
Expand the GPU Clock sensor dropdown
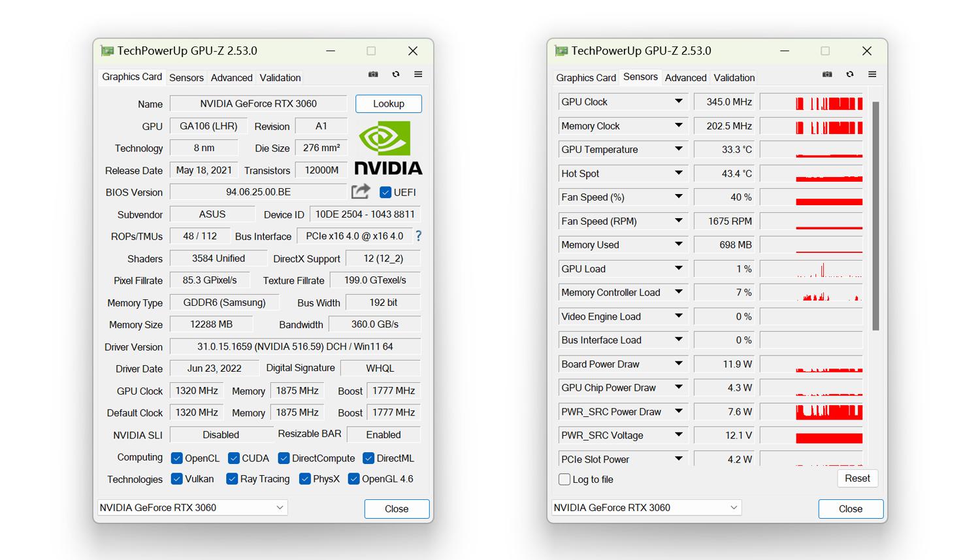click(679, 102)
